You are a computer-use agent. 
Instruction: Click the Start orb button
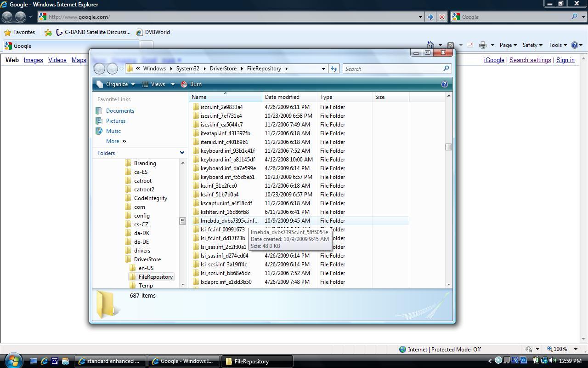point(12,360)
